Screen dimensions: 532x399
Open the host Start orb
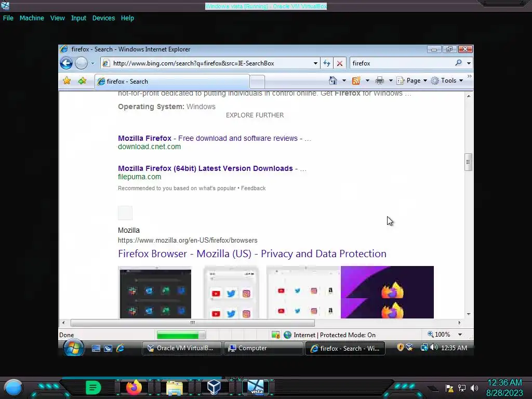point(13,388)
